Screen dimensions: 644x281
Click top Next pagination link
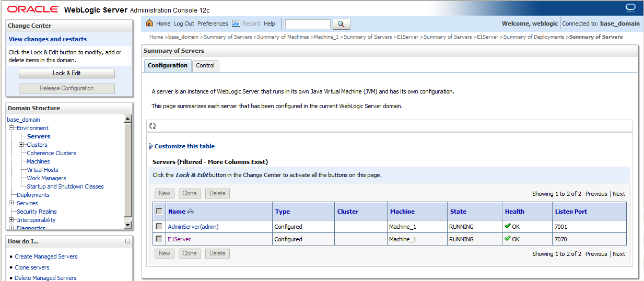coord(619,194)
